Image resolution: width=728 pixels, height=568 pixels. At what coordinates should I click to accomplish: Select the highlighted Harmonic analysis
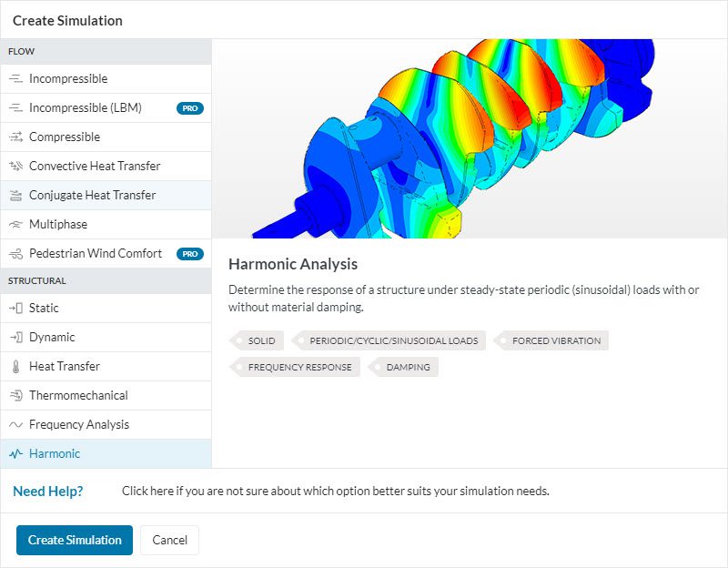click(55, 454)
